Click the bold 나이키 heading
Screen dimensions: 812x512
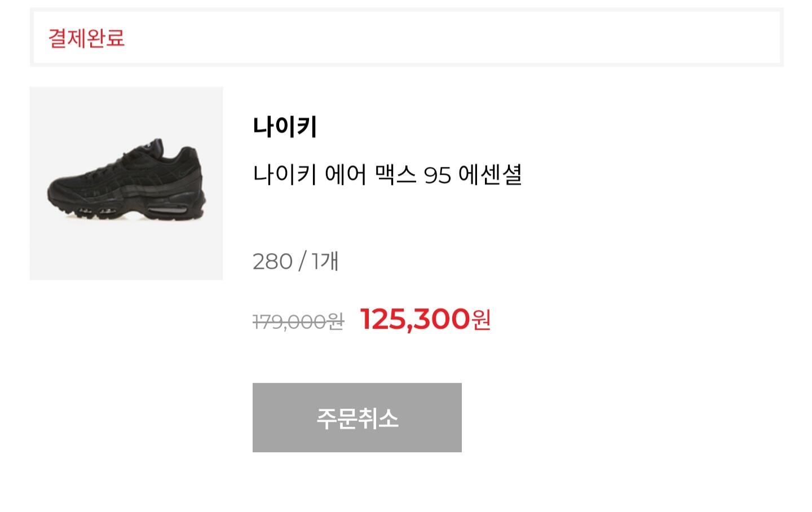pos(285,126)
